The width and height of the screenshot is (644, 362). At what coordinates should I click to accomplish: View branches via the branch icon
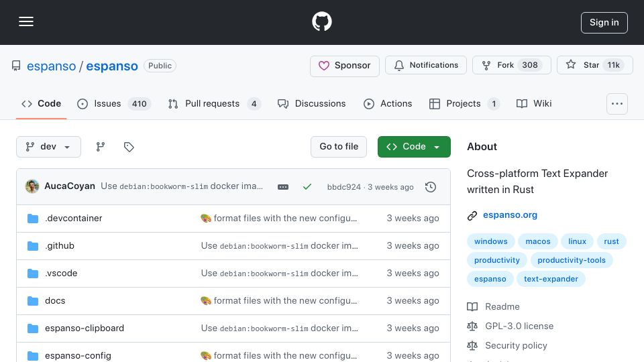coord(101,147)
